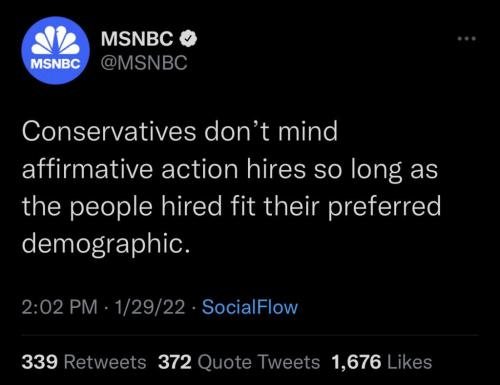Open the MSNBC display name link
The image size is (500, 385).
click(137, 39)
